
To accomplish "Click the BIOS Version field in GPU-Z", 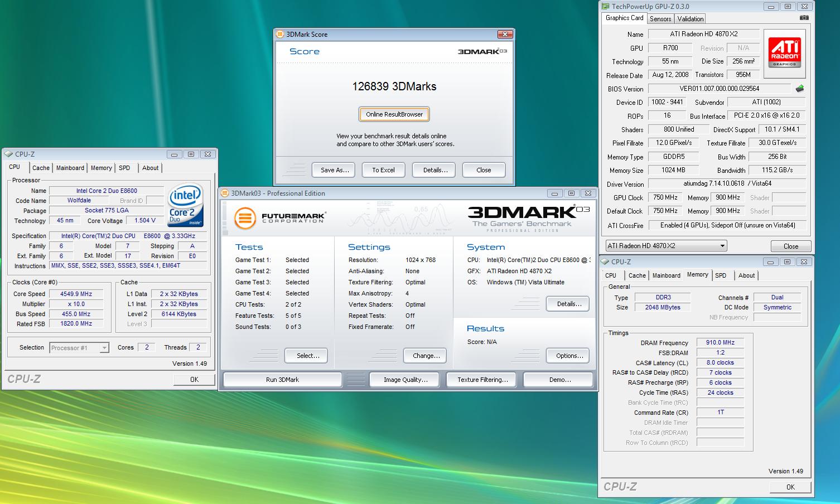I will coord(720,89).
